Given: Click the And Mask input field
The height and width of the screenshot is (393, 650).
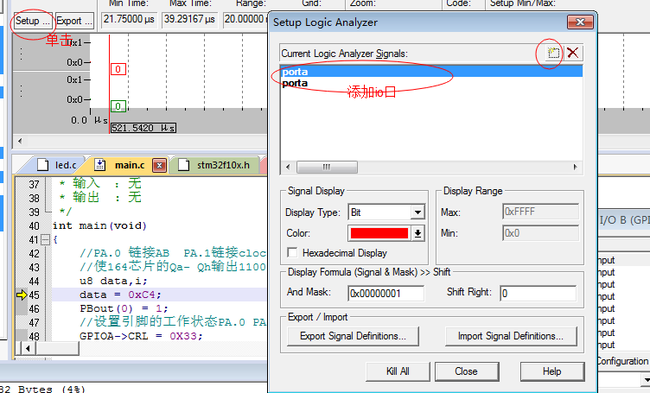Looking at the screenshot, I should coord(386,294).
